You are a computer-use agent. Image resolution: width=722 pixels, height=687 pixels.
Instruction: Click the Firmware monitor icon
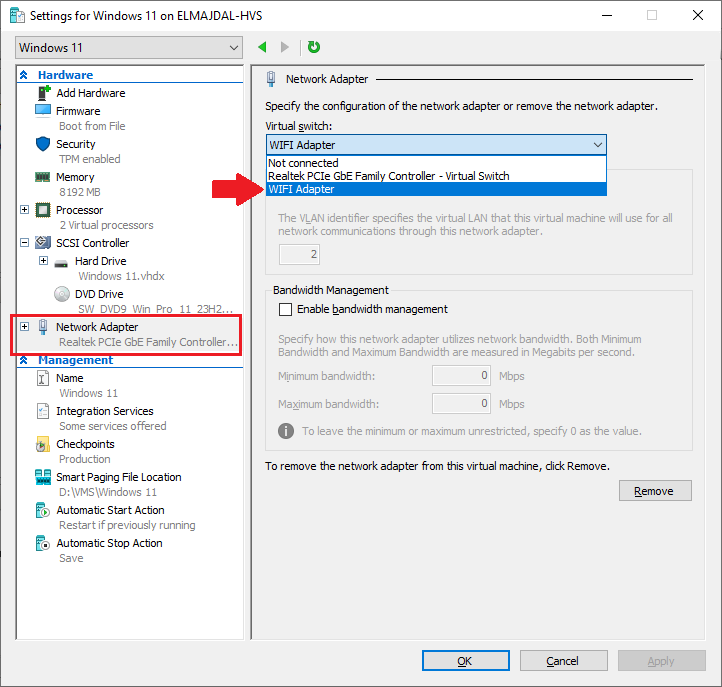[43, 111]
